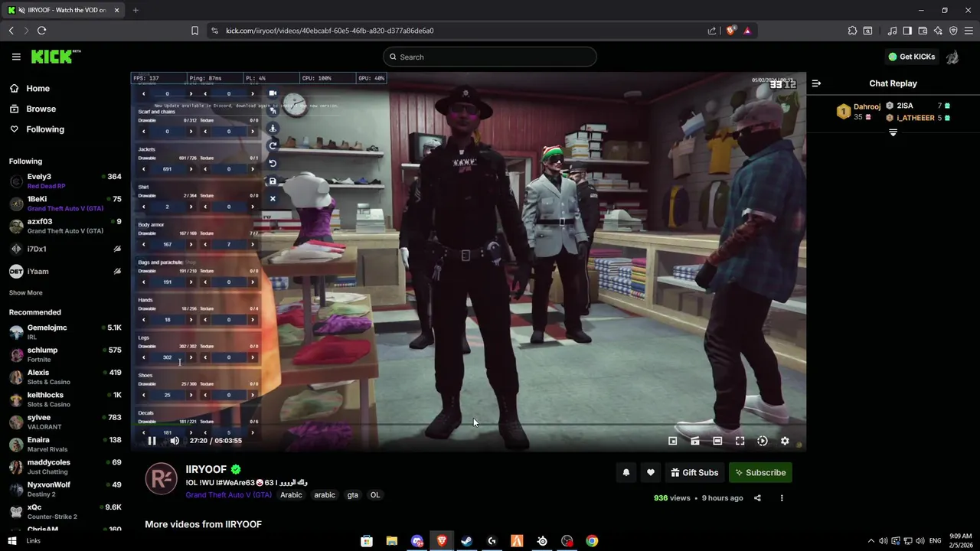
Task: Click the Gift Subs button
Action: point(694,473)
